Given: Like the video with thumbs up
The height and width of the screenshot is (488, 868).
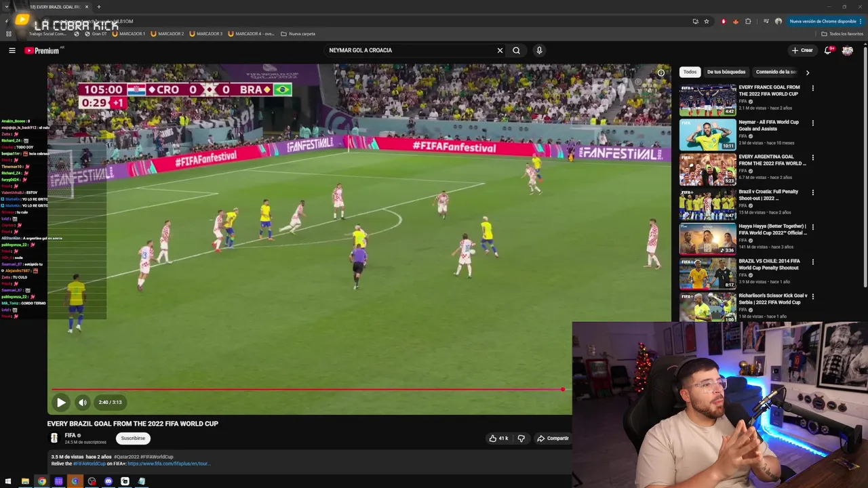Looking at the screenshot, I should coord(498,439).
